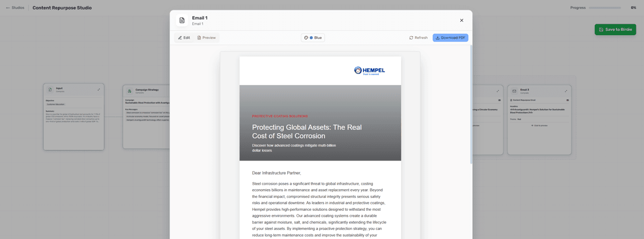This screenshot has width=644, height=239.
Task: Click the Customer Education objective tag
Action: 55,104
